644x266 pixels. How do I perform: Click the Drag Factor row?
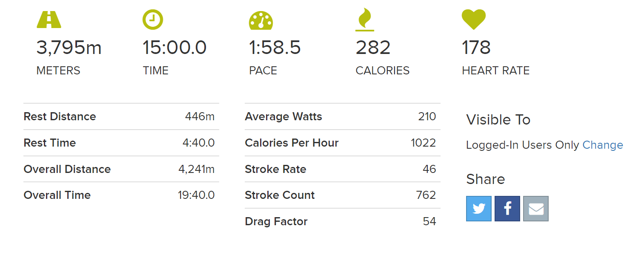[x=343, y=221]
